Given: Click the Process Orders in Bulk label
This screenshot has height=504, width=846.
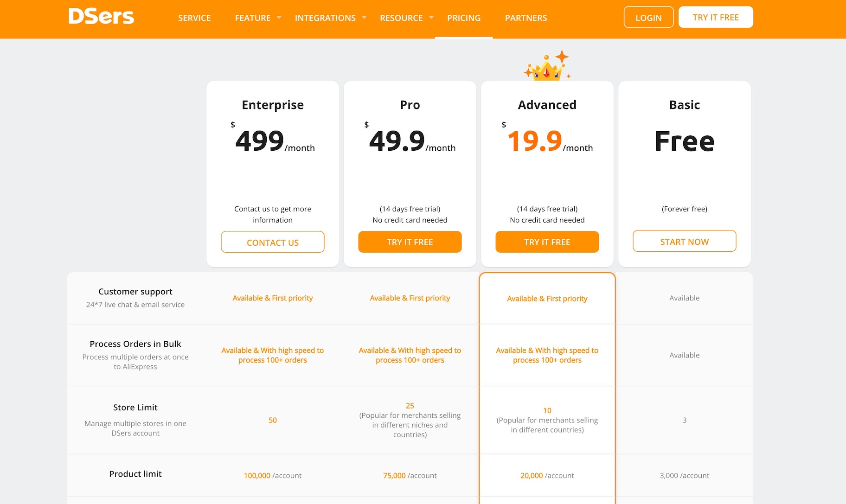Looking at the screenshot, I should tap(135, 344).
